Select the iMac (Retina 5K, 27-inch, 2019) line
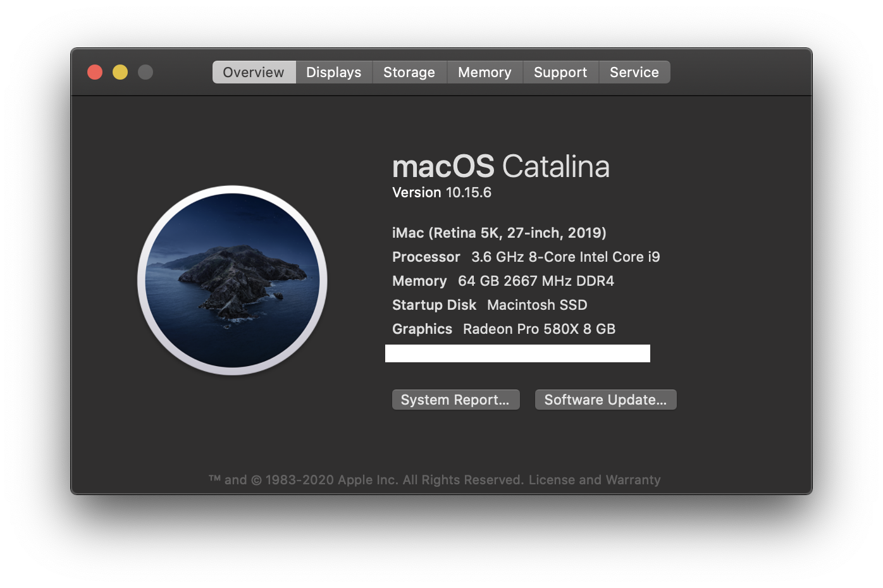 499,233
